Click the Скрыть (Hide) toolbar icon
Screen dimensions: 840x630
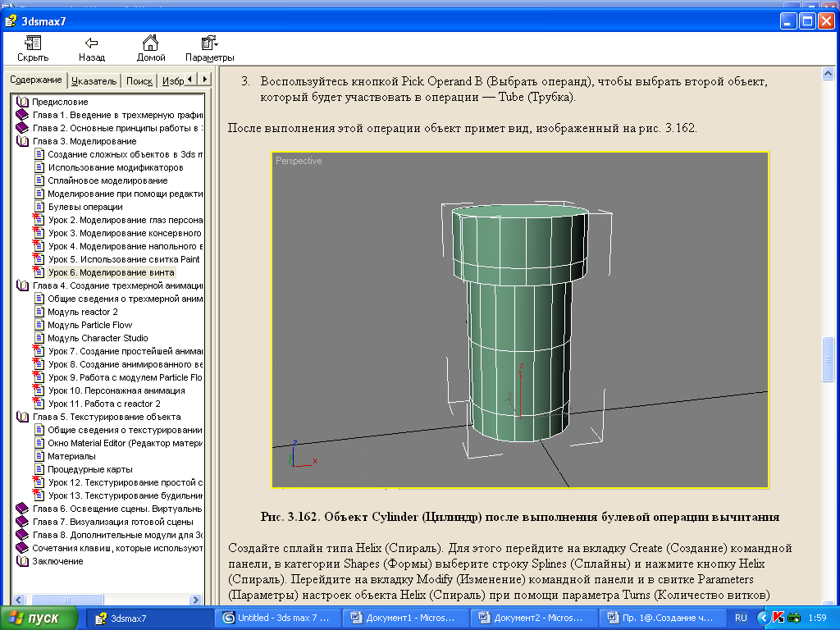33,43
